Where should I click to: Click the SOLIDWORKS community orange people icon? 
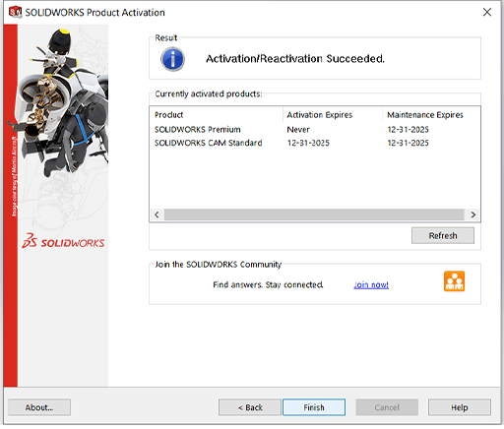tap(454, 281)
